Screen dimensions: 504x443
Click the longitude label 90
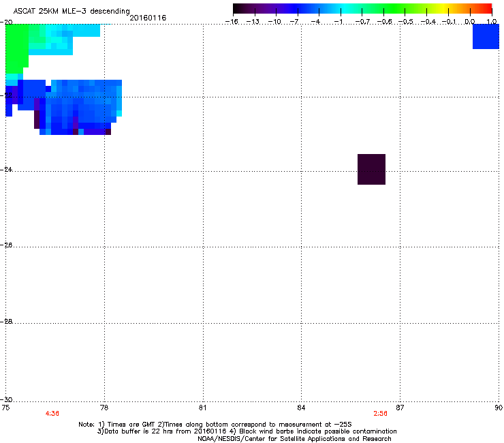pos(499,408)
